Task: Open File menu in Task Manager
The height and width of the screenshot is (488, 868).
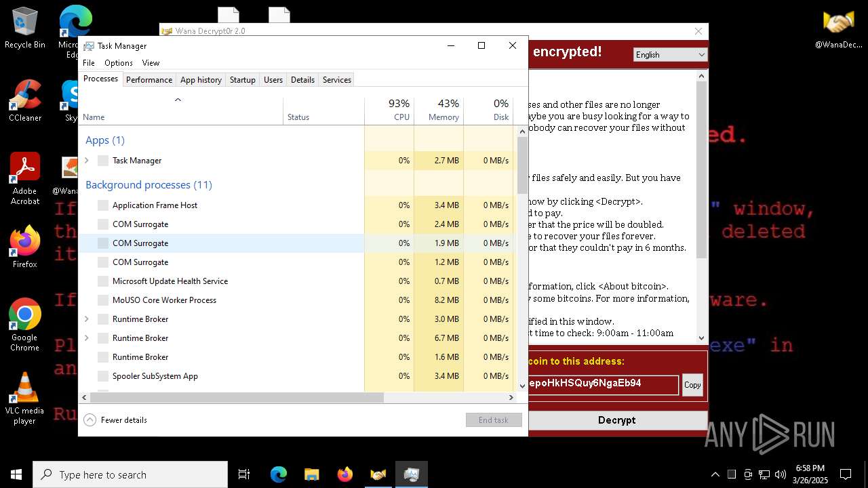Action: pyautogui.click(x=89, y=62)
